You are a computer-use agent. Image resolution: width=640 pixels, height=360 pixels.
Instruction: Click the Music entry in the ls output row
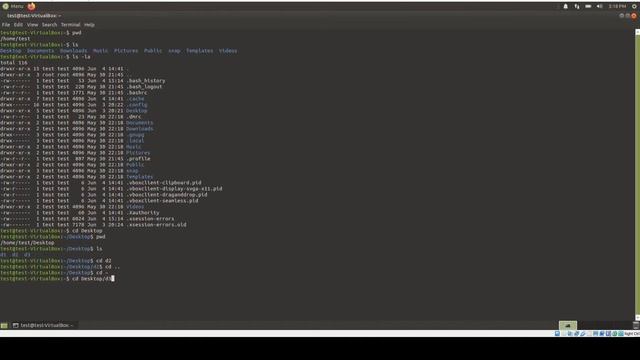click(100, 51)
